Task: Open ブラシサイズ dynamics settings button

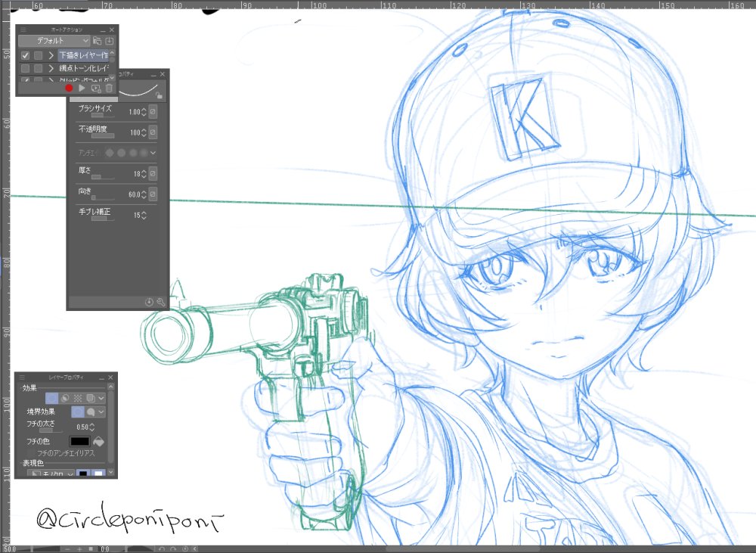Action: point(153,112)
